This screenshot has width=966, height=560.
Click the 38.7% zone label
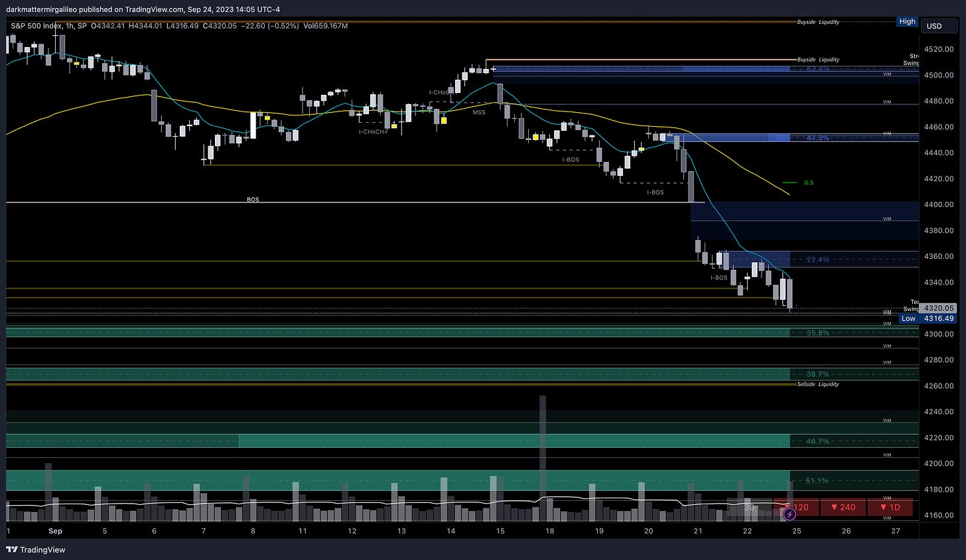818,374
